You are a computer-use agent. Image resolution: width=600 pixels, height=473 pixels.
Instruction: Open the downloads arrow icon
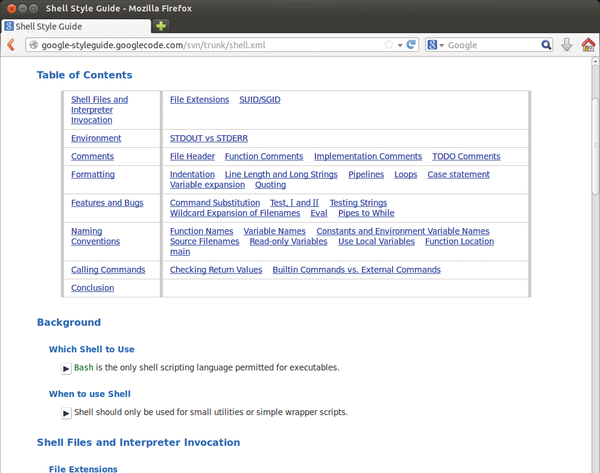coord(567,45)
